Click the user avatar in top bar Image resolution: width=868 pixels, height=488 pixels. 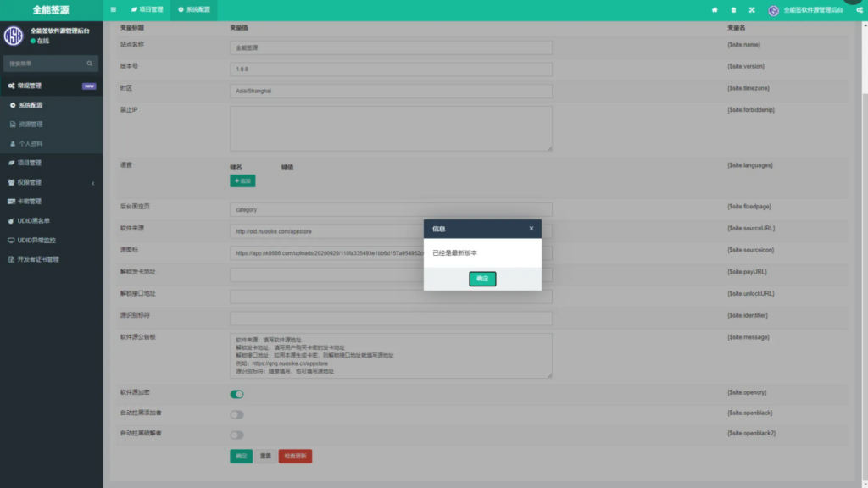773,10
